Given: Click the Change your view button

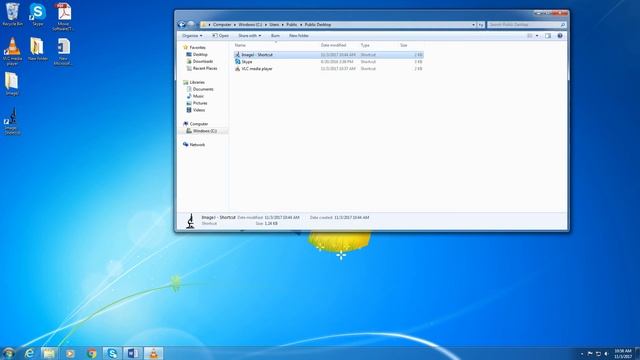Looking at the screenshot, I should pos(530,36).
